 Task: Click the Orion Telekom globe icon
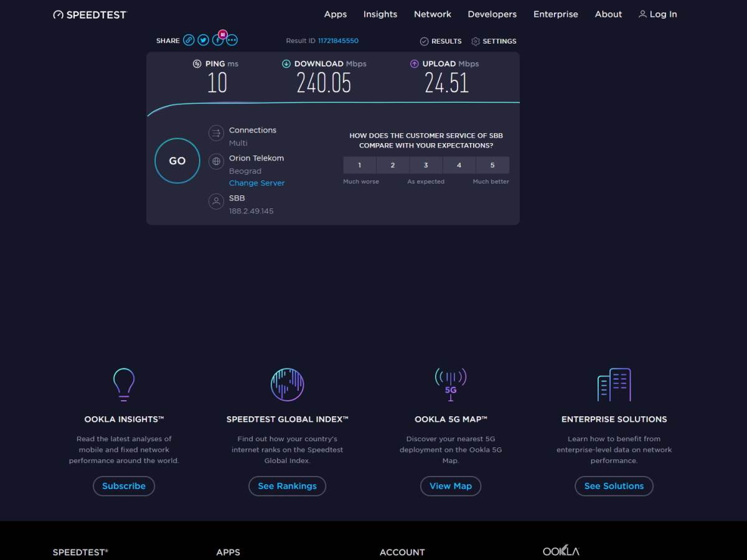pos(216,161)
